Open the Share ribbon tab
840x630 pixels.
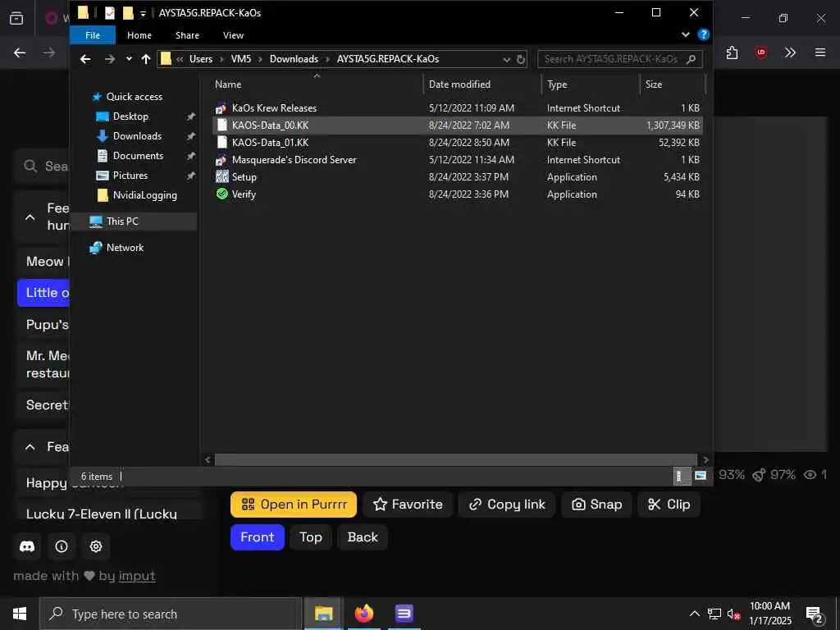point(187,34)
